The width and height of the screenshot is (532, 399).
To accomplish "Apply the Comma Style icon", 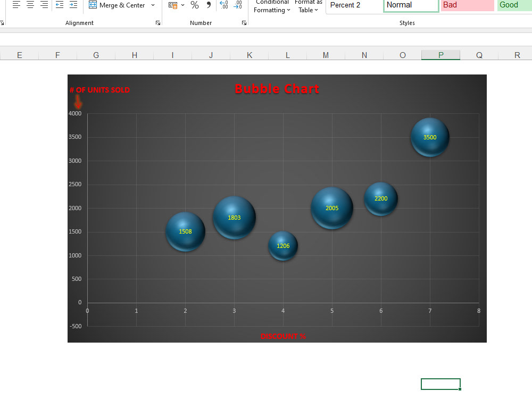I will click(x=209, y=5).
